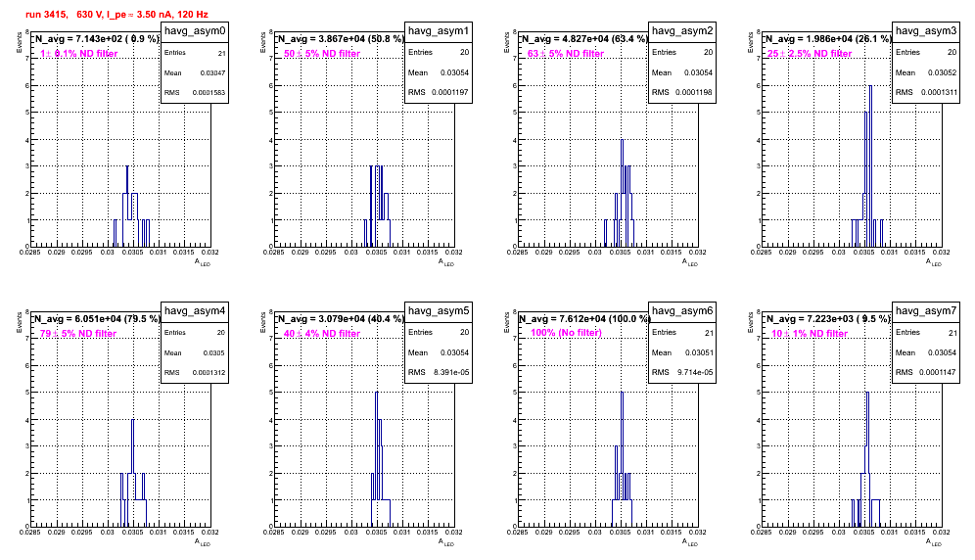Click the histogram peak in havg_asym5 plot

click(376, 393)
